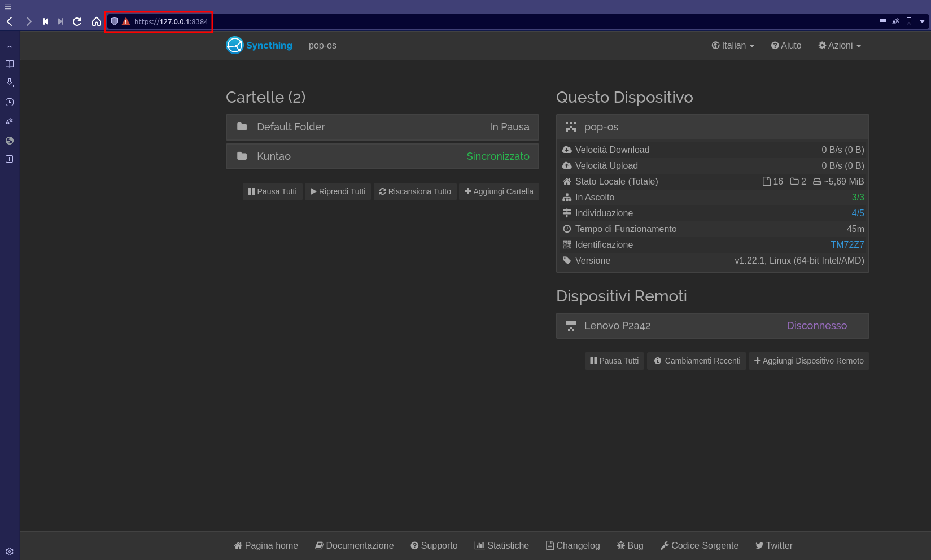Image resolution: width=931 pixels, height=560 pixels.
Task: Reload the current page
Action: coord(77,21)
